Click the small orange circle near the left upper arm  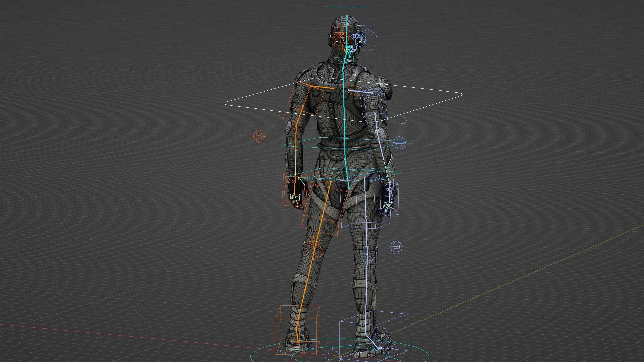click(282, 115)
